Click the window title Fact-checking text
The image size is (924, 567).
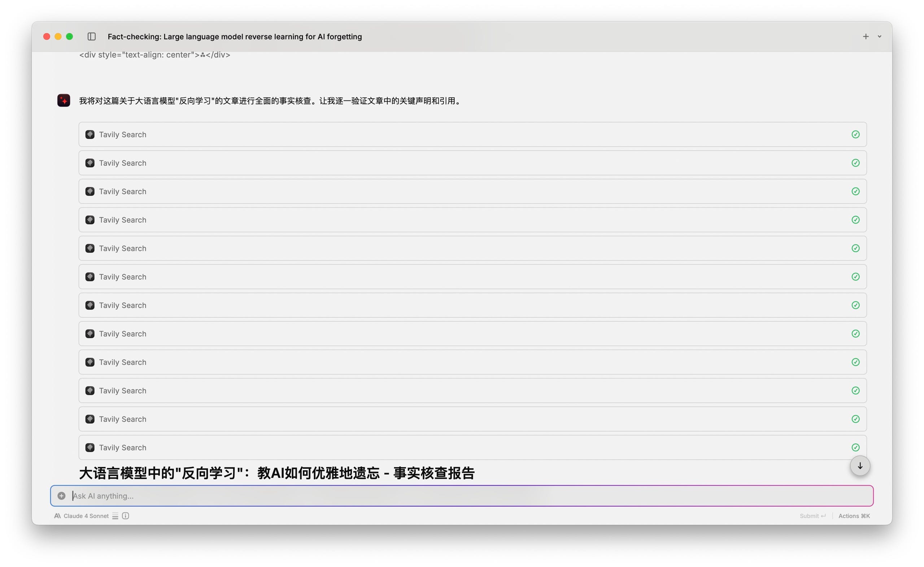(x=234, y=36)
